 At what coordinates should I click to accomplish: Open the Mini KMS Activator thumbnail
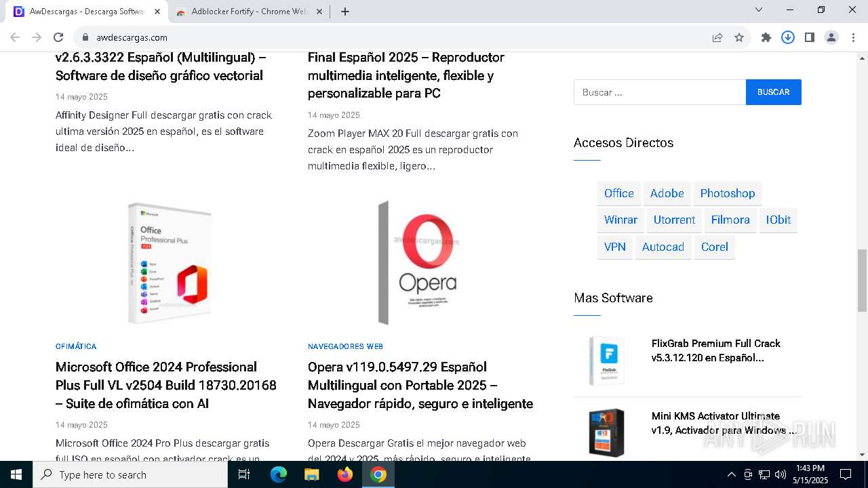click(x=606, y=433)
